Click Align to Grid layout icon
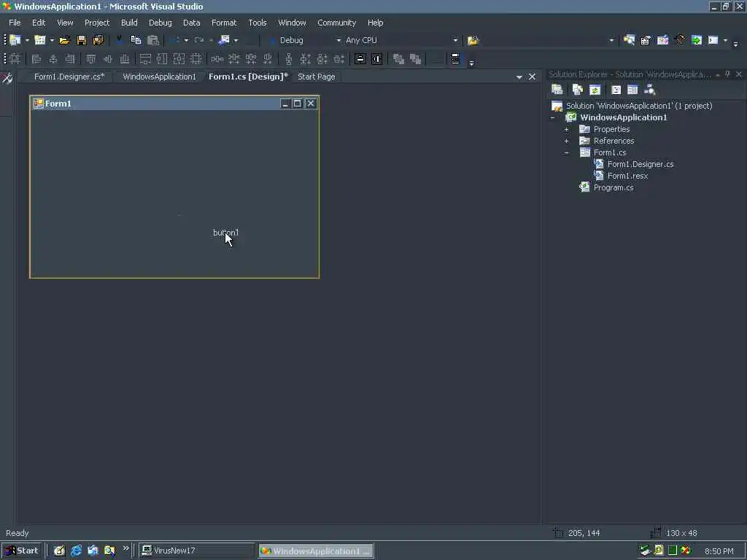The height and width of the screenshot is (560, 747). 15,59
